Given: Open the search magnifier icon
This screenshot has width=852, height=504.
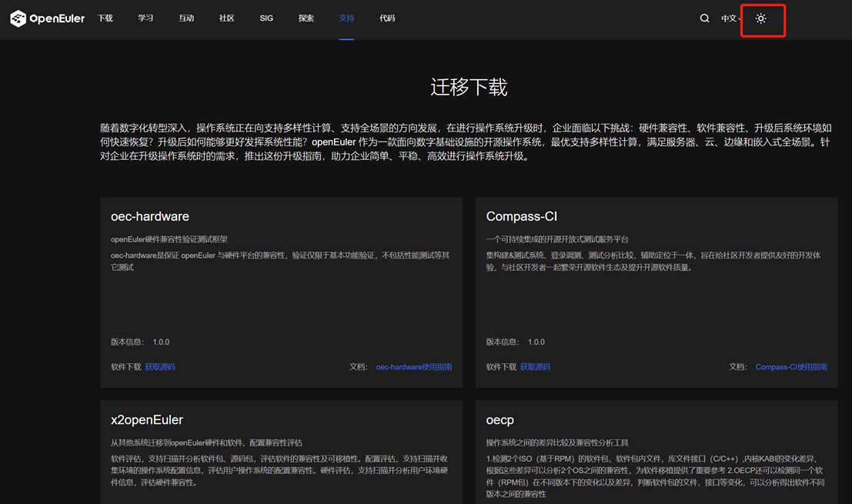Looking at the screenshot, I should (x=704, y=18).
